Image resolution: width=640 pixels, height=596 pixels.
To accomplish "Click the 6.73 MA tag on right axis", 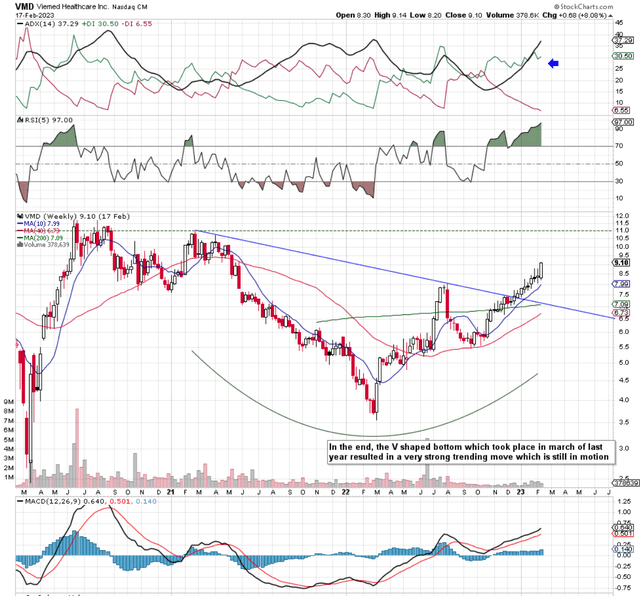I will (621, 313).
